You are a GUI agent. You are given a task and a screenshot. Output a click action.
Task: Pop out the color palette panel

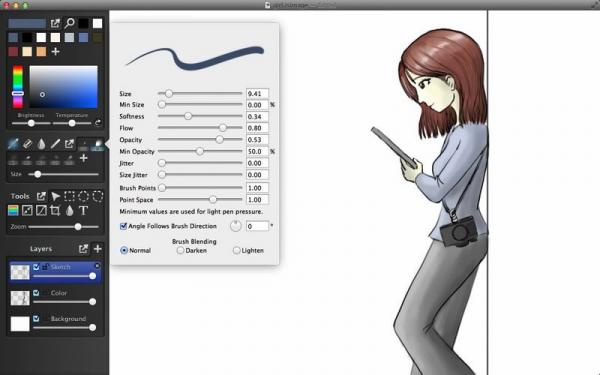click(x=55, y=23)
